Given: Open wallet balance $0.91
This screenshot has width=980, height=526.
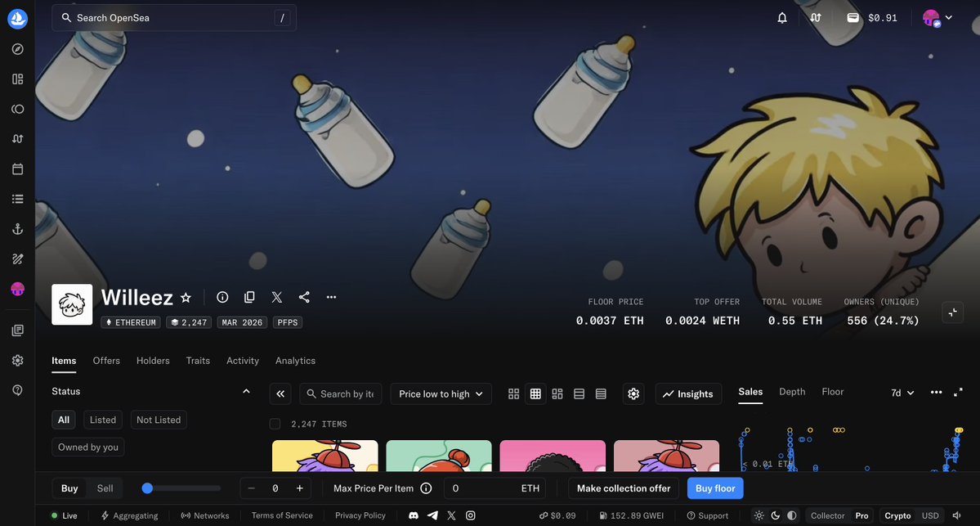Looking at the screenshot, I should pyautogui.click(x=872, y=17).
